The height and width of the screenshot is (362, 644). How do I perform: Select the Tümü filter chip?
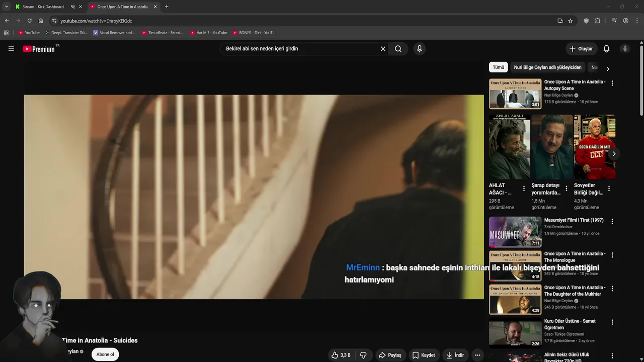[498, 67]
